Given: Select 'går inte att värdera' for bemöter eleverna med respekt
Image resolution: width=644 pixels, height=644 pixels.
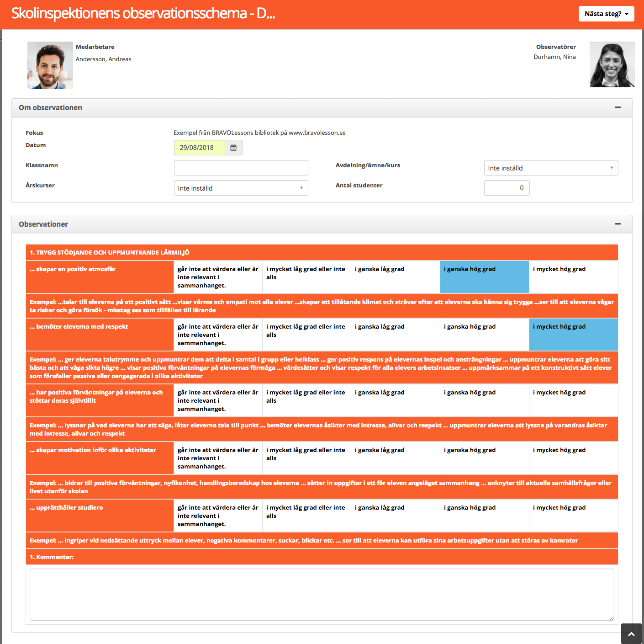Looking at the screenshot, I should (x=218, y=335).
